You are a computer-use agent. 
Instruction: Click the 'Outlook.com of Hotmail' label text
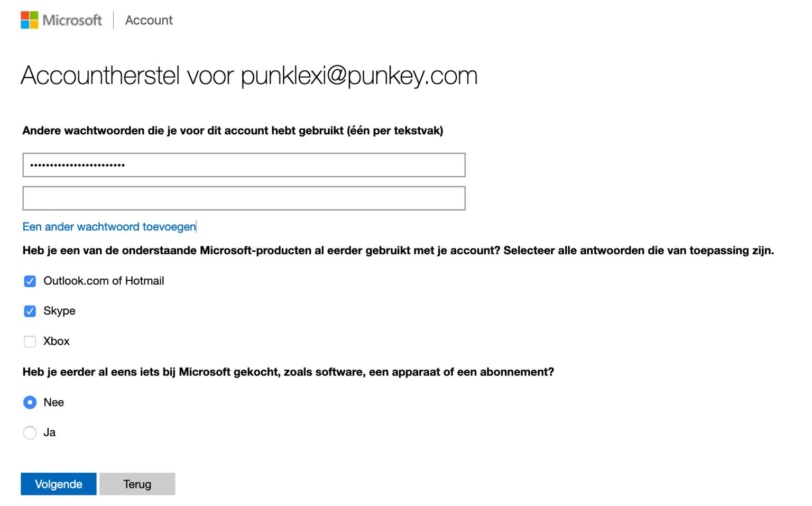(104, 281)
